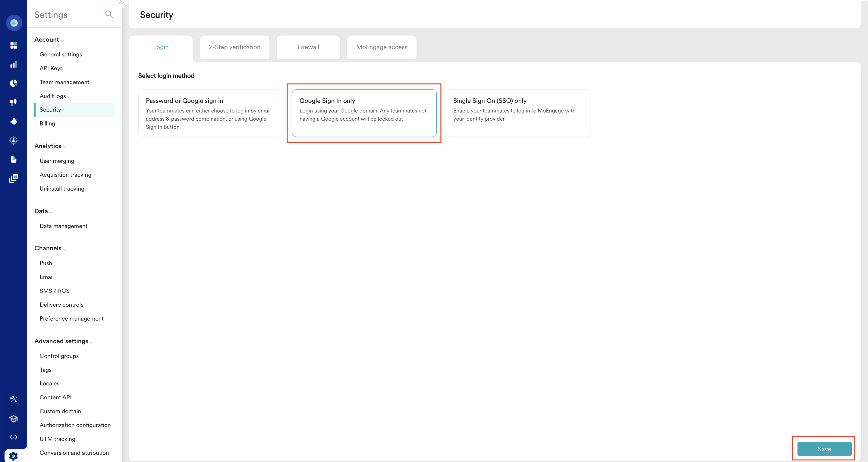The height and width of the screenshot is (462, 868).
Task: Open the dashboard grid icon
Action: pyautogui.click(x=14, y=45)
